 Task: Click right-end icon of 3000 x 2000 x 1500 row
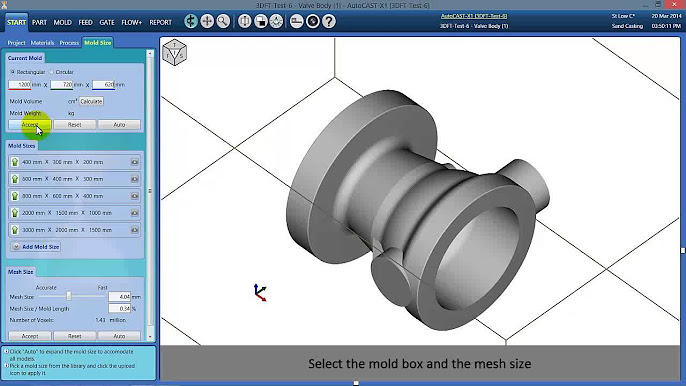135,230
